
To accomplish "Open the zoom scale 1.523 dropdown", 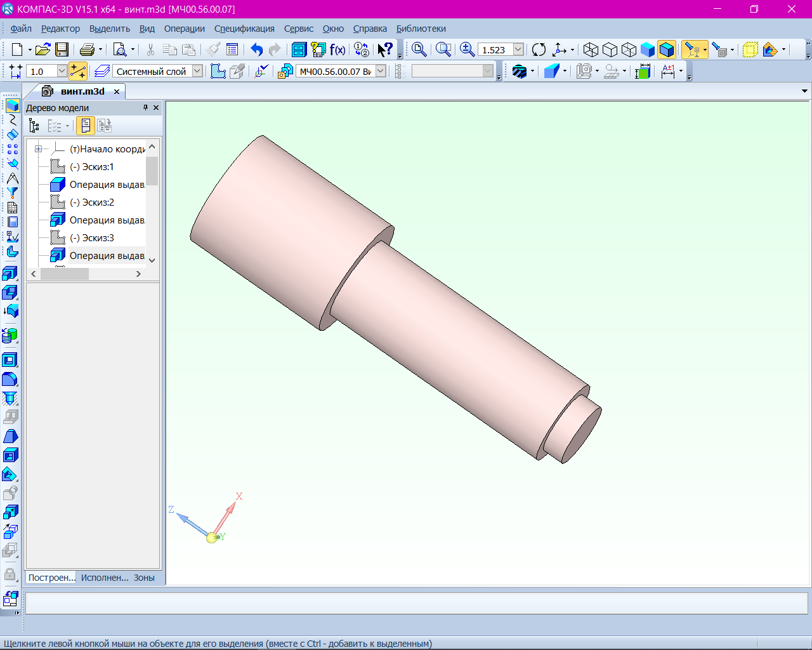I will pyautogui.click(x=518, y=50).
